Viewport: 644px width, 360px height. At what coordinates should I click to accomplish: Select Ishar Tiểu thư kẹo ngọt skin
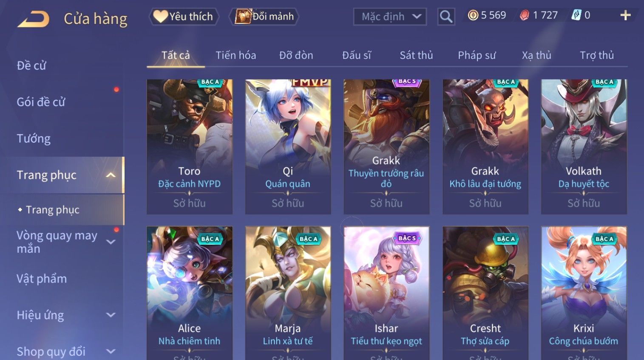click(386, 293)
